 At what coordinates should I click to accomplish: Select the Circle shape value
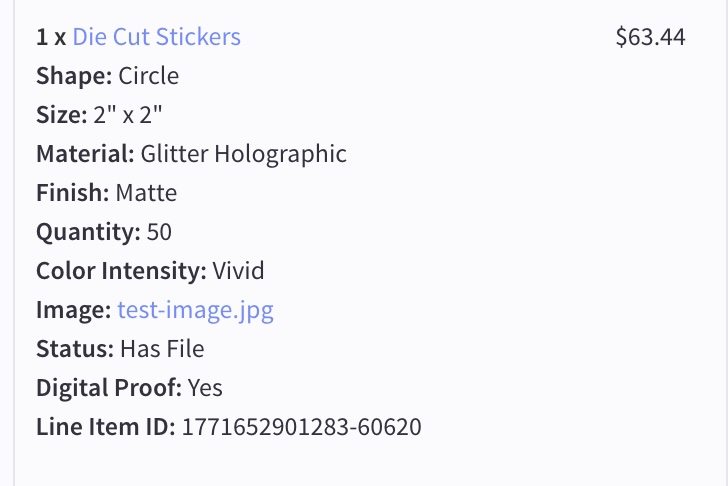149,76
